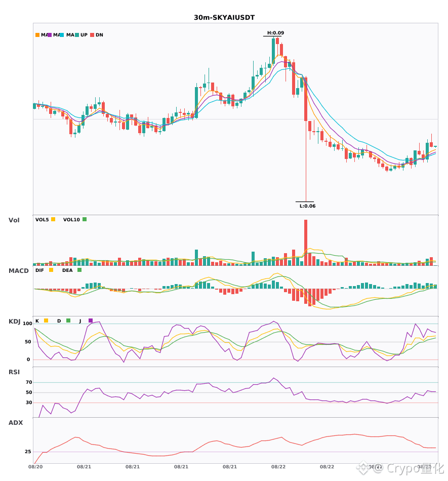This screenshot has height=481, width=448.
Task: Click the VOL10 legend text
Action: click(71, 220)
